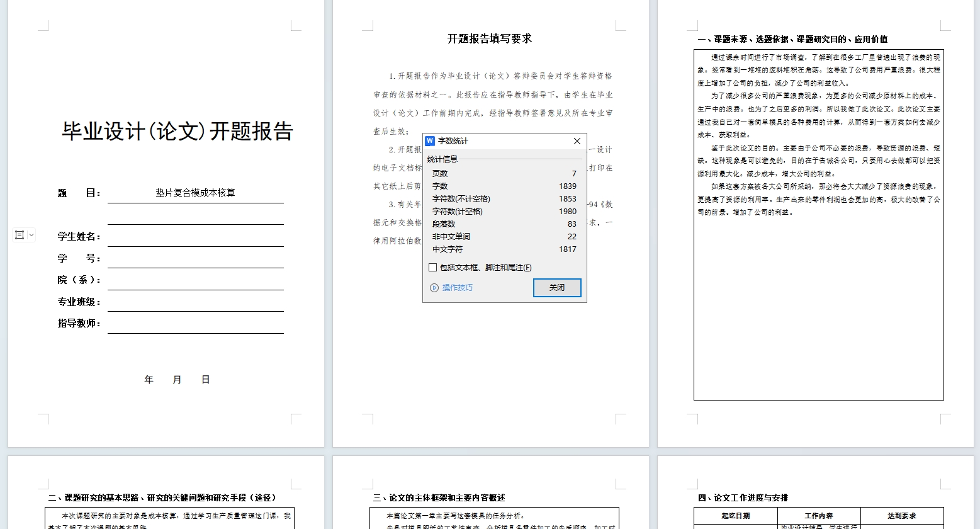Click the 年 月 日 date line
The image size is (980, 529).
(x=177, y=378)
